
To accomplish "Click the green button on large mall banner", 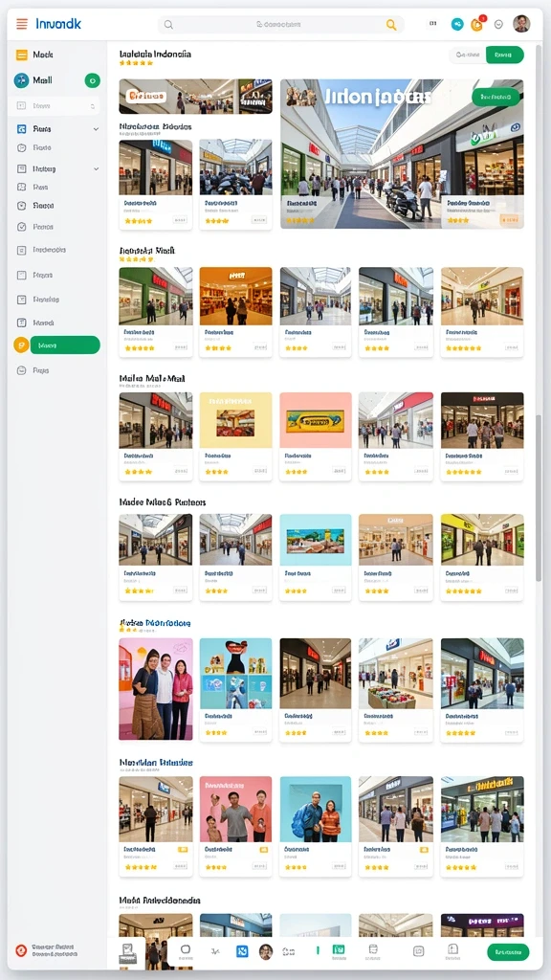I will point(496,97).
